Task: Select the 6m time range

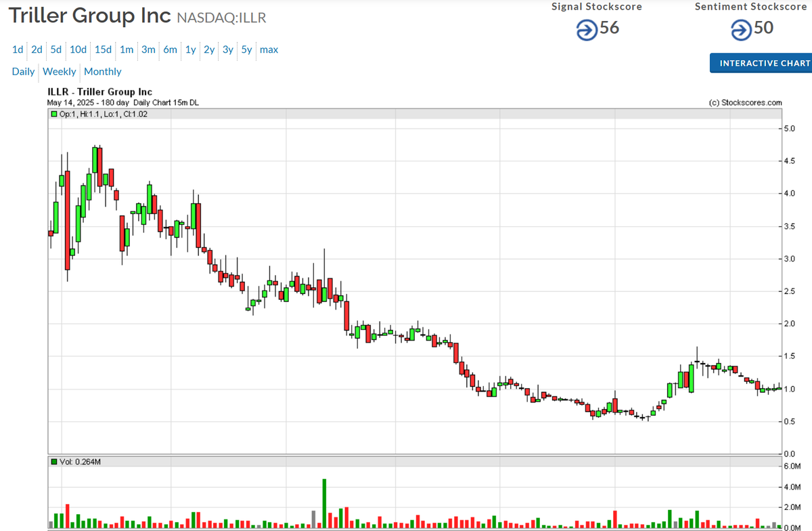Action: point(170,49)
